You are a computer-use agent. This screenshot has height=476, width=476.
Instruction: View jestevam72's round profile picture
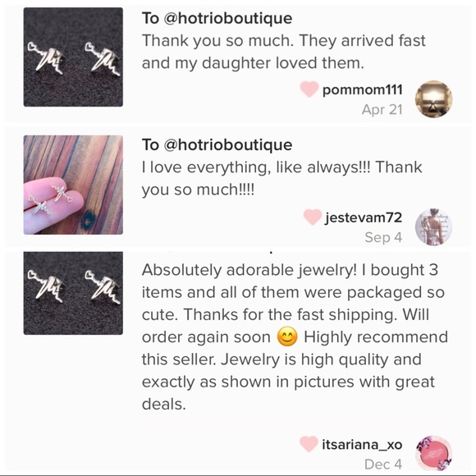433,227
